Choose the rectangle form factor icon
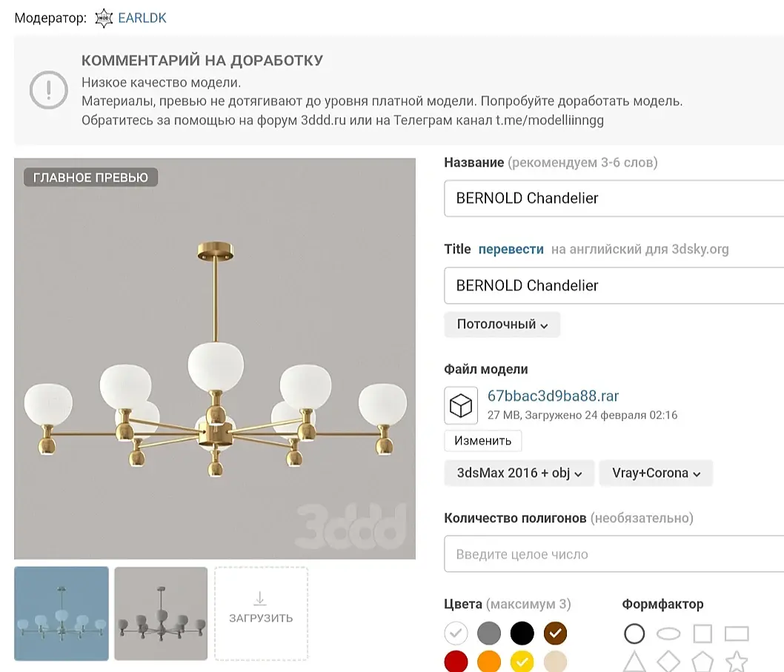 pyautogui.click(x=737, y=634)
